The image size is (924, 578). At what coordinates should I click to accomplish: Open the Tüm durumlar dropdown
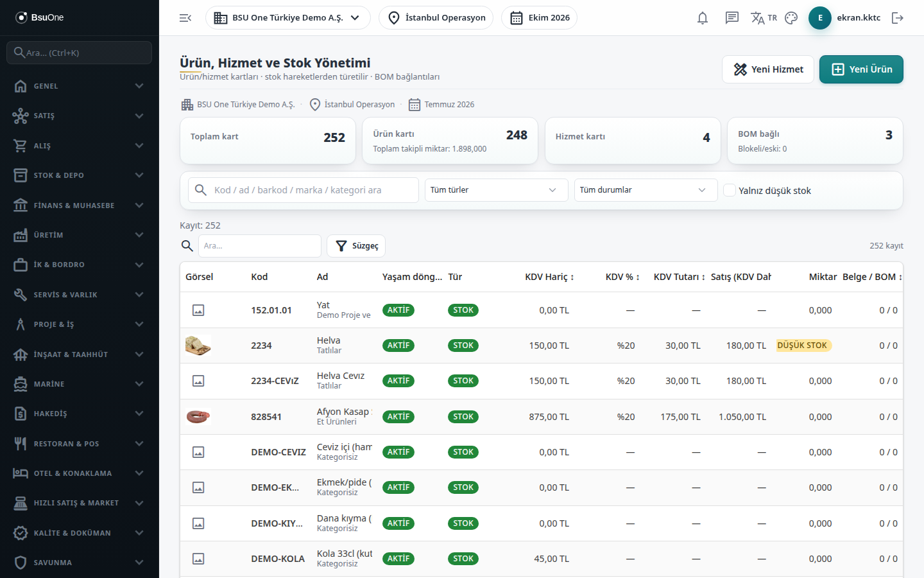(646, 190)
